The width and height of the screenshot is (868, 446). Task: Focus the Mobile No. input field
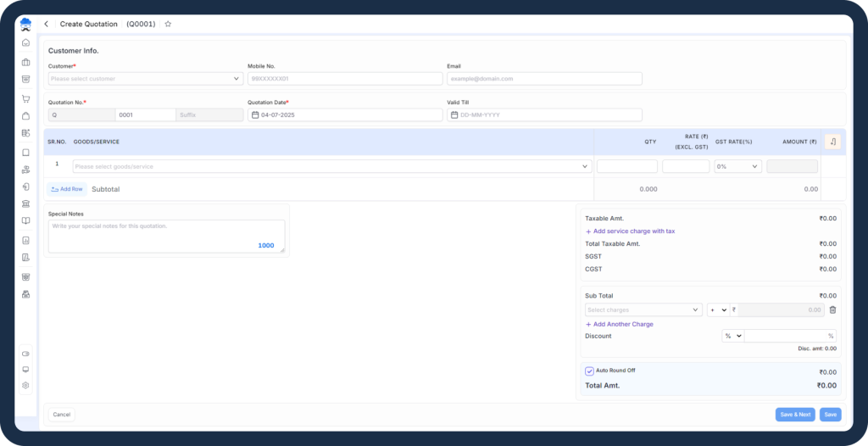click(345, 79)
